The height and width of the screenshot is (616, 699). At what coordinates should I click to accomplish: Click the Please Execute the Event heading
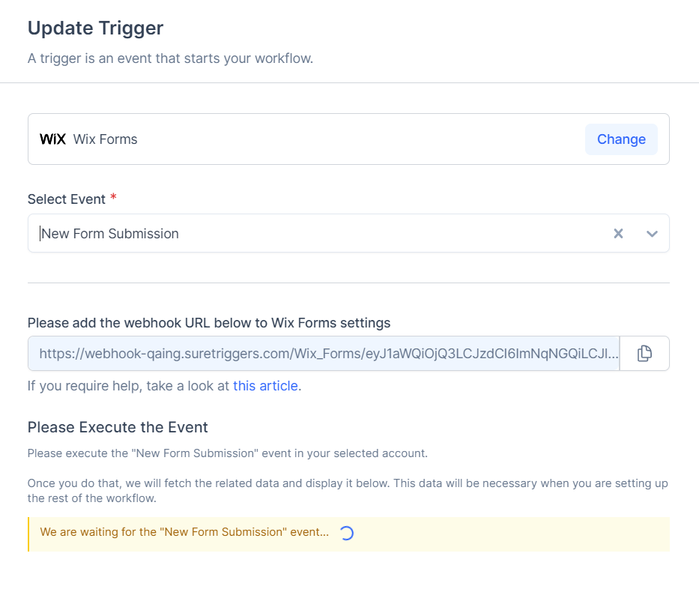click(x=118, y=427)
